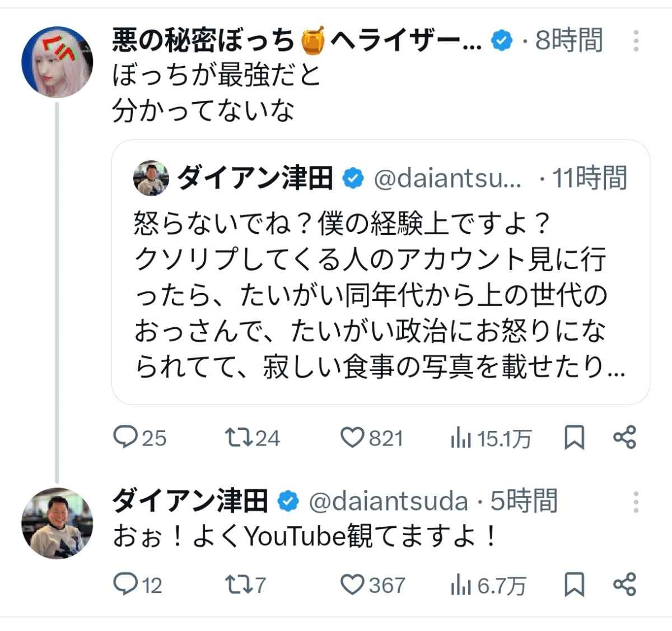
Task: Reply to the first post with 25 replies
Action: click(124, 438)
